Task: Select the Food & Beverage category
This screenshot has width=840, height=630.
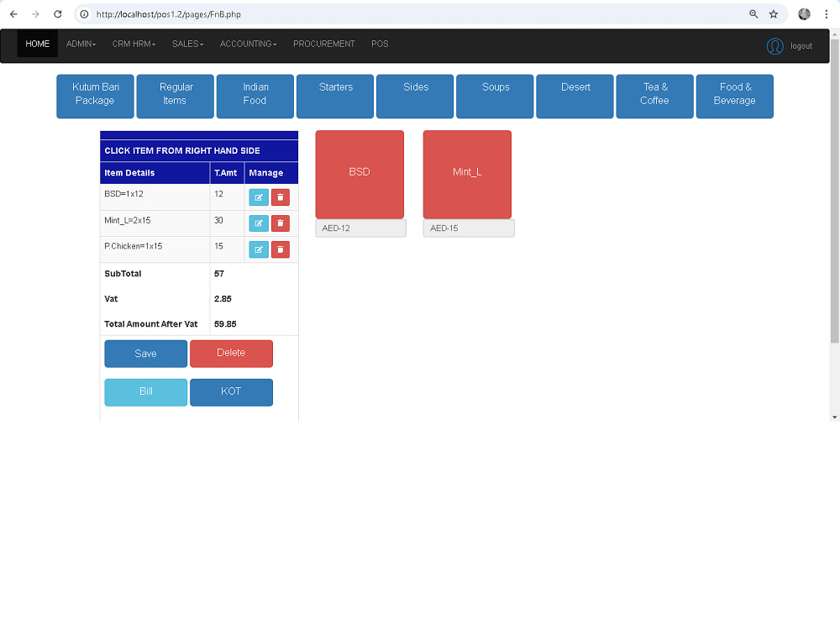Action: [734, 96]
